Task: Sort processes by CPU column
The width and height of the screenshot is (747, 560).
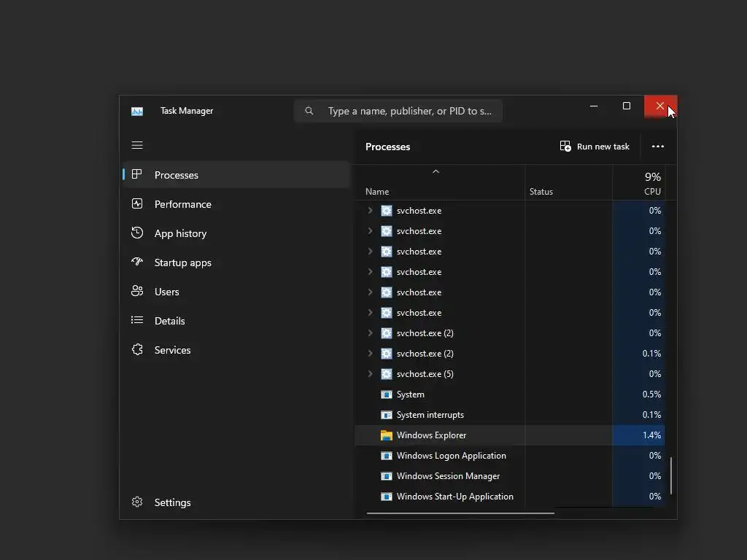Action: (x=638, y=182)
